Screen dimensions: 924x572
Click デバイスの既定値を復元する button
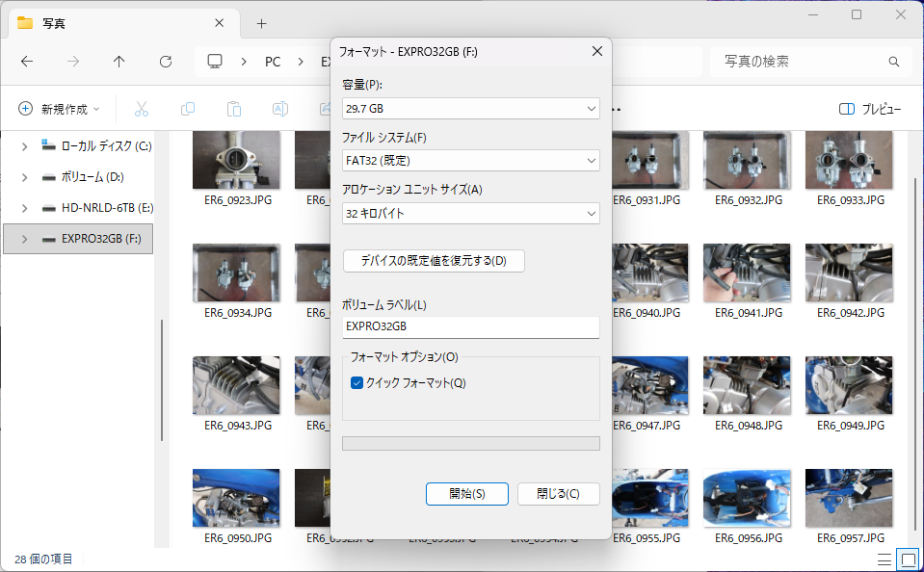434,261
